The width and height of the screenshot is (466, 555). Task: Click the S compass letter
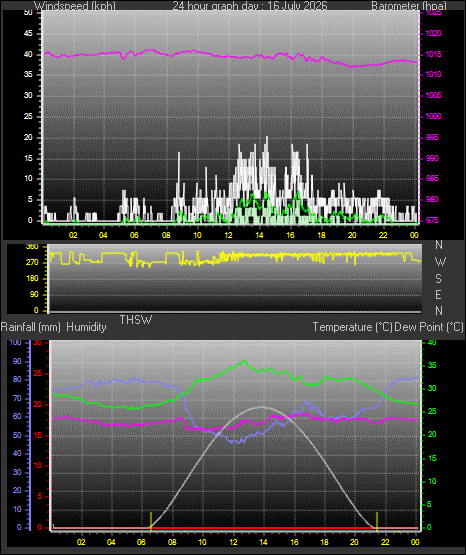click(x=438, y=279)
